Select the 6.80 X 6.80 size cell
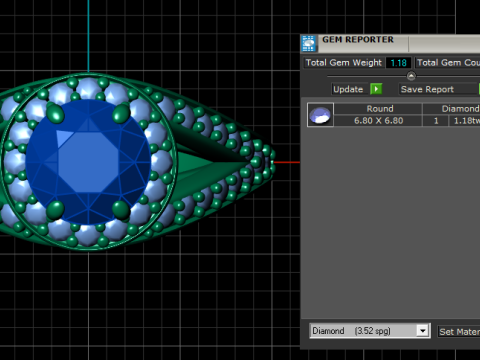The image size is (480, 360). 378,121
